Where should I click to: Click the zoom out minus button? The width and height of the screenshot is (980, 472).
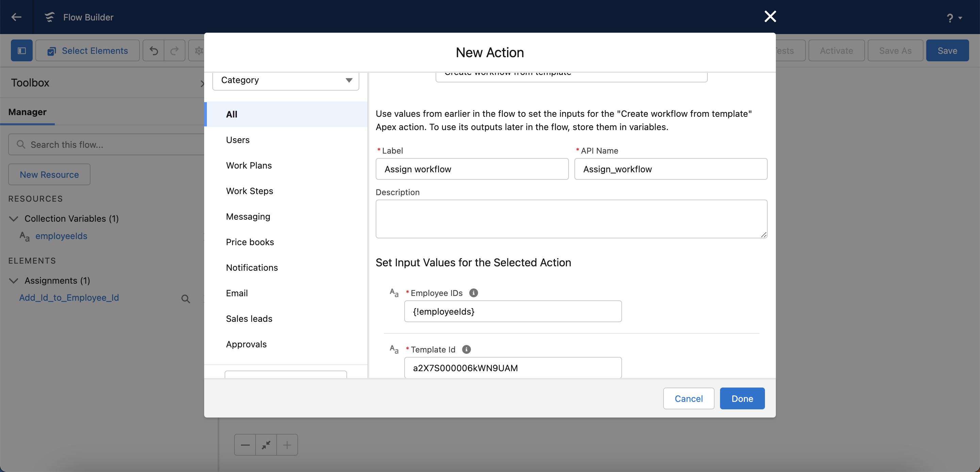pyautogui.click(x=245, y=445)
